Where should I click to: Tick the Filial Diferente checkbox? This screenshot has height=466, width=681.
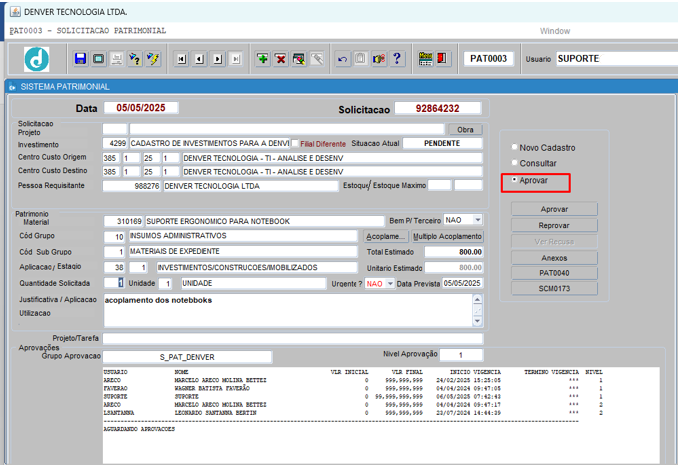point(295,143)
